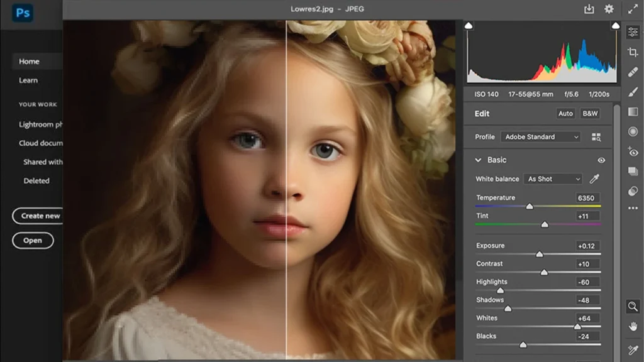Click the Lowres2.jpg file title
644x362 pixels.
(312, 9)
